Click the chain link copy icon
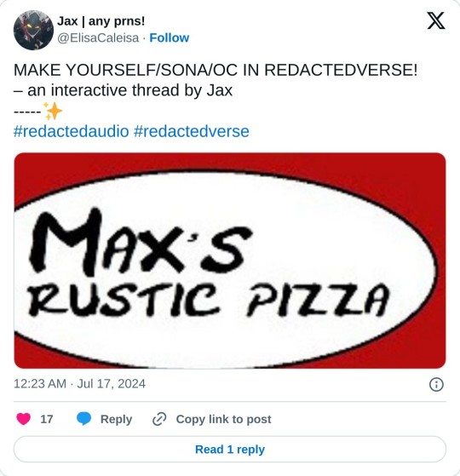This screenshot has width=460, height=476. [159, 419]
